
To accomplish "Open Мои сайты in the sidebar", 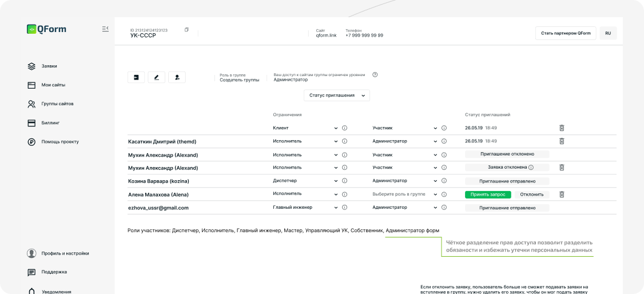I will (53, 85).
